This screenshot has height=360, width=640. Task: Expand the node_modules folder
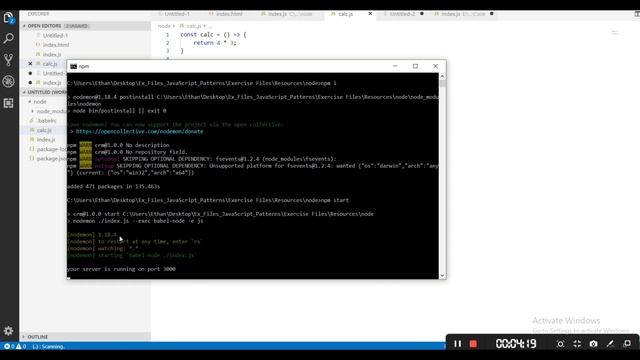33,111
